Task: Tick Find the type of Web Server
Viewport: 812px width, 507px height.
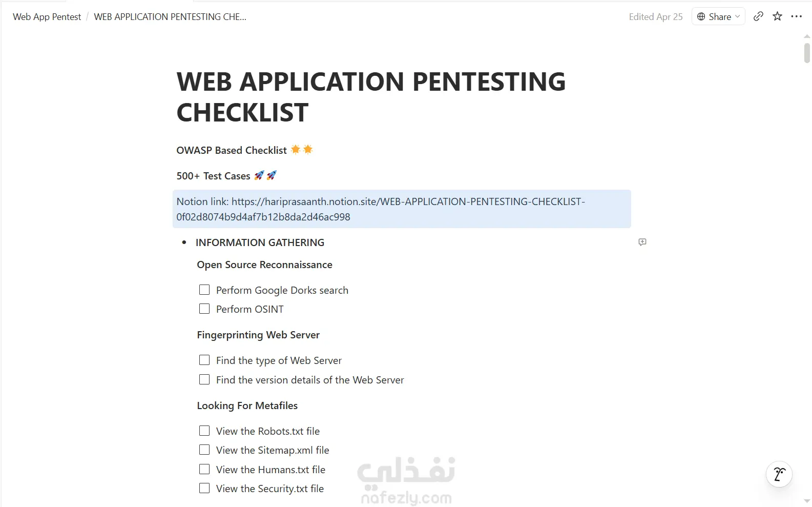Action: (x=204, y=360)
